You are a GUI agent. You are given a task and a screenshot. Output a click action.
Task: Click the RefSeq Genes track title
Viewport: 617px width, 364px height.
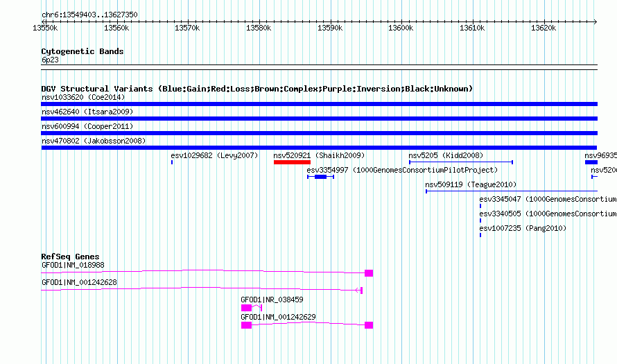70,257
